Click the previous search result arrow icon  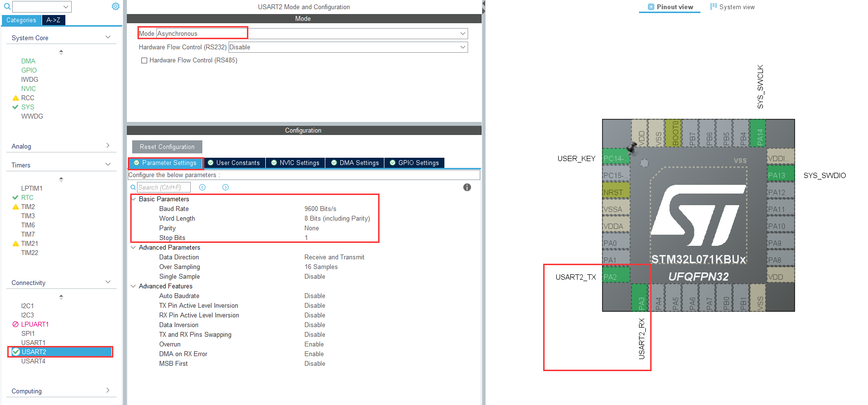coord(202,187)
